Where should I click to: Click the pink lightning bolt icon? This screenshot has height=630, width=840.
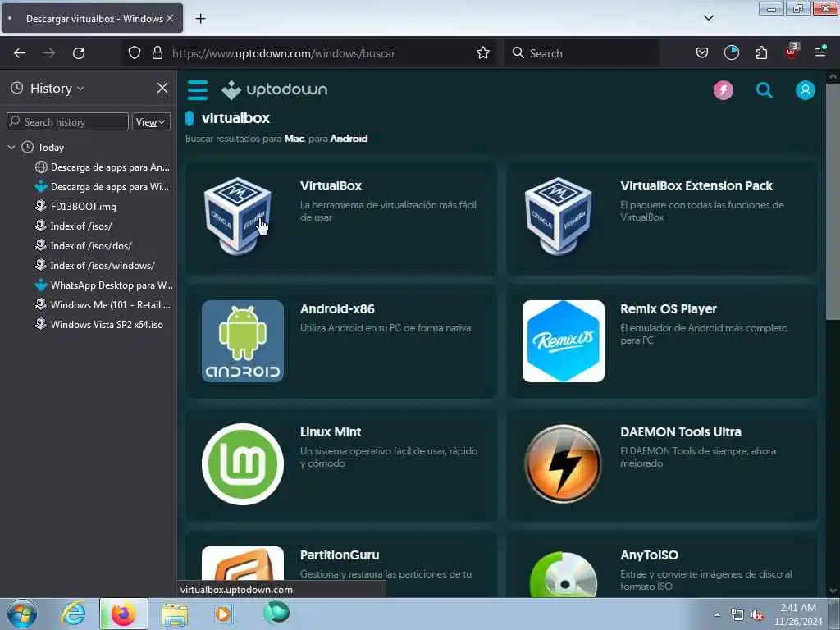pos(724,90)
